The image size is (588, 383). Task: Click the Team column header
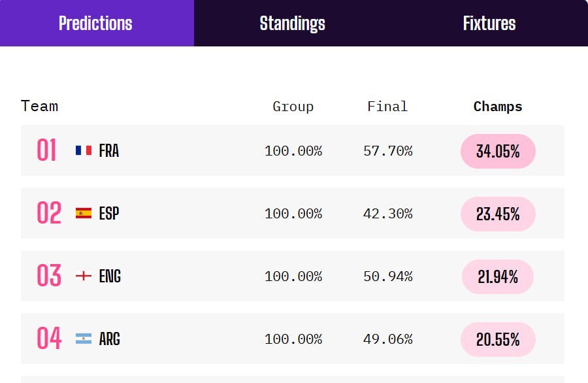[x=39, y=106]
